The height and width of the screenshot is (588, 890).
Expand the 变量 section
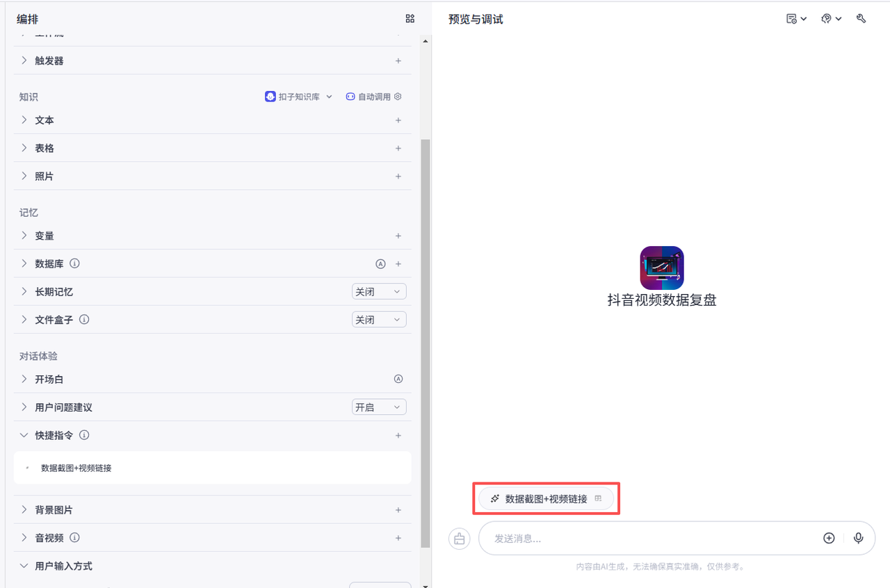[24, 236]
